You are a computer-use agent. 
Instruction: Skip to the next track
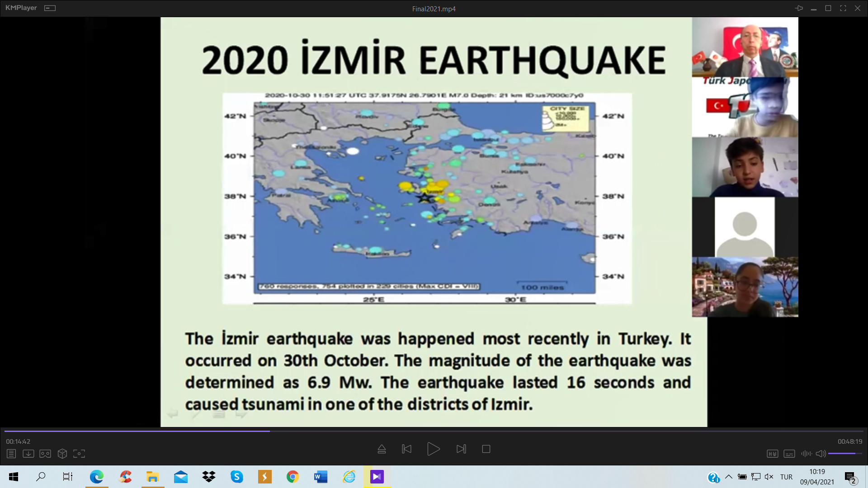[461, 449]
